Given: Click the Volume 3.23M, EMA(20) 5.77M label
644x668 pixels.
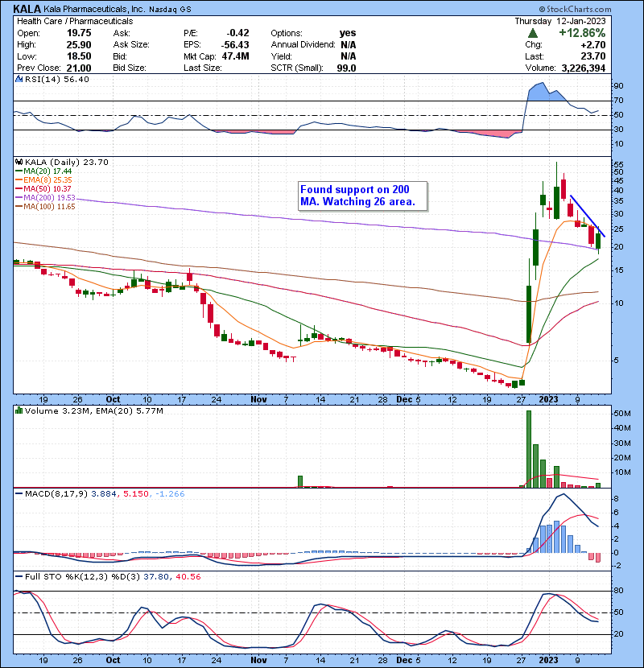Looking at the screenshot, I should (x=93, y=410).
